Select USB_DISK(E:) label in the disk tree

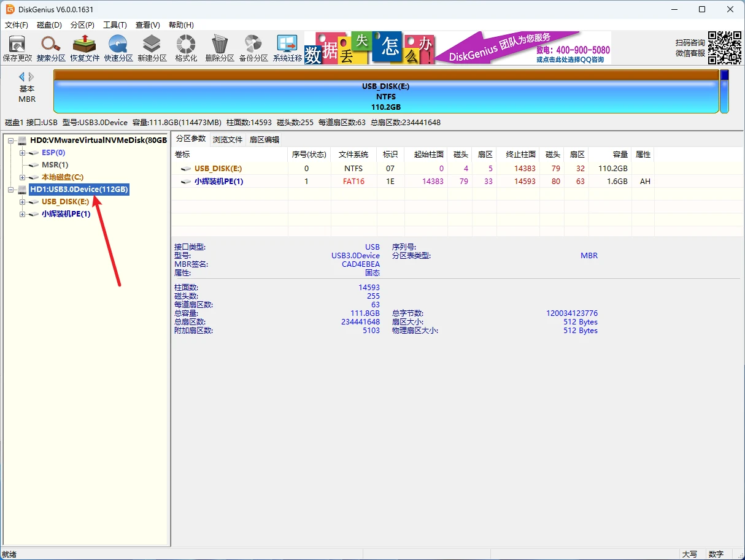(66, 202)
